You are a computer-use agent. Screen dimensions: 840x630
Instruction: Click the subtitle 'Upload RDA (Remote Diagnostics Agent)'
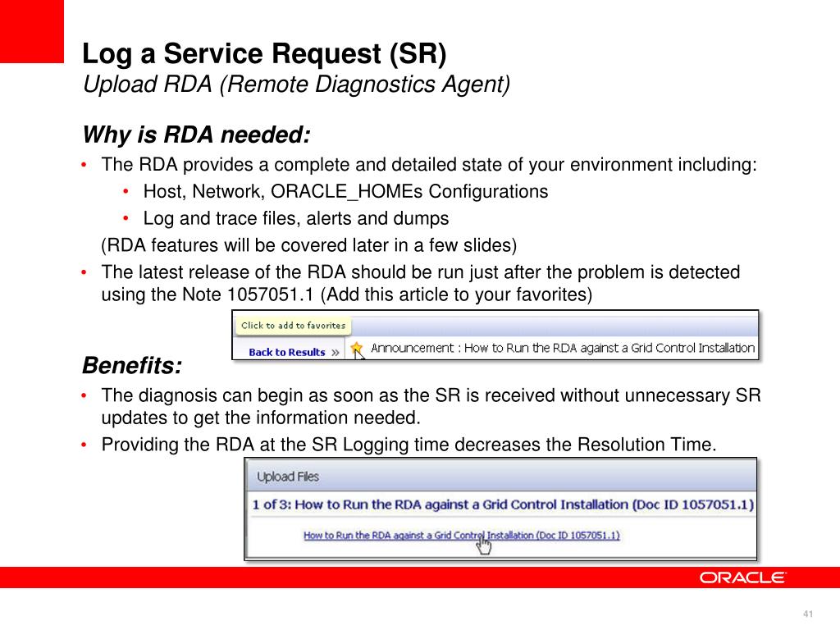coord(296,84)
